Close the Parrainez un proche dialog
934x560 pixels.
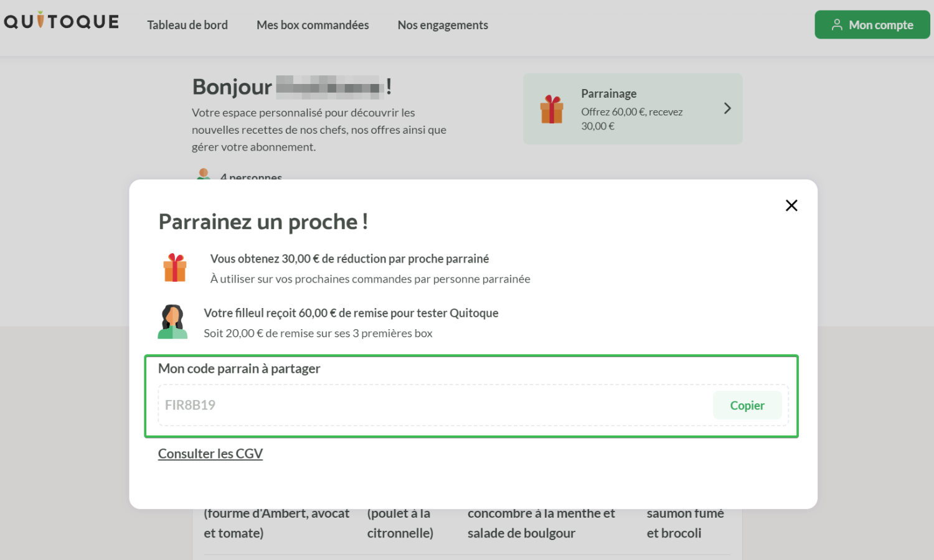click(x=791, y=205)
